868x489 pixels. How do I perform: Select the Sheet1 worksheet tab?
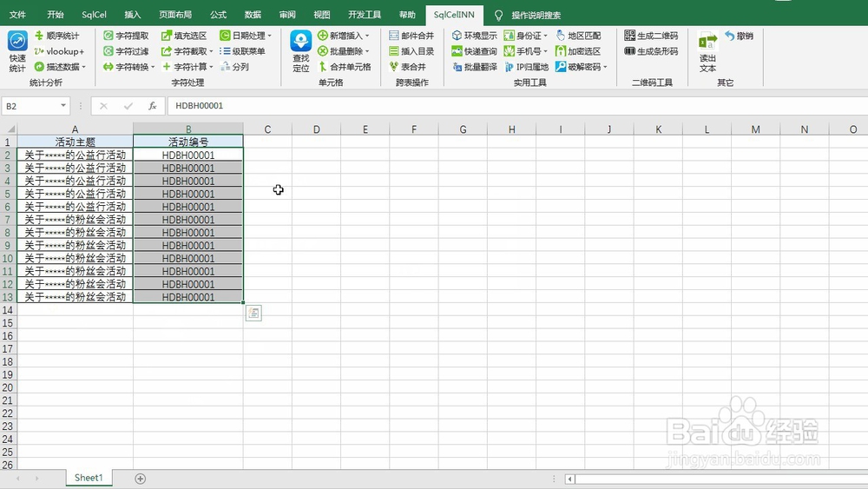click(89, 478)
